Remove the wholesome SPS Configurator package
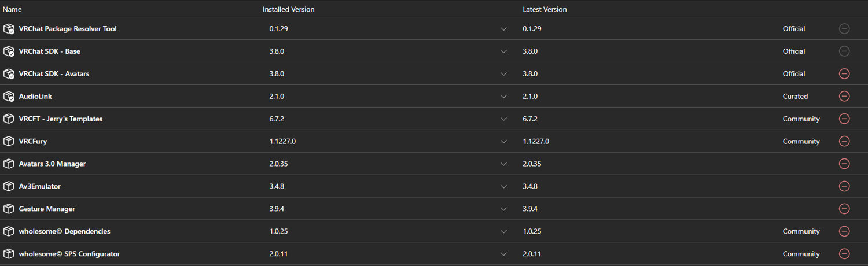Screen dimensions: 868x266 pyautogui.click(x=844, y=254)
